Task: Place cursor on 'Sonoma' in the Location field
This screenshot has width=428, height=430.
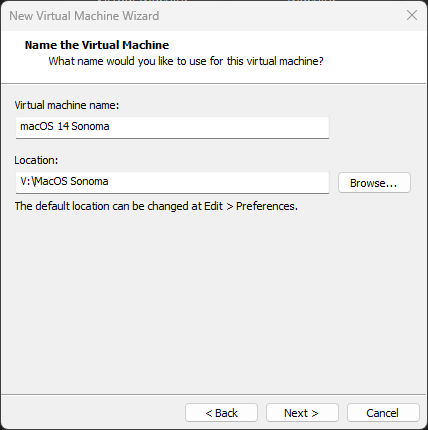Action: click(89, 182)
